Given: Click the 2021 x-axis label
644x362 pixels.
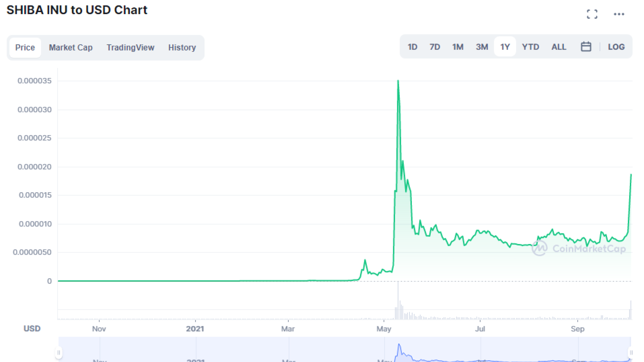Looking at the screenshot, I should (195, 329).
